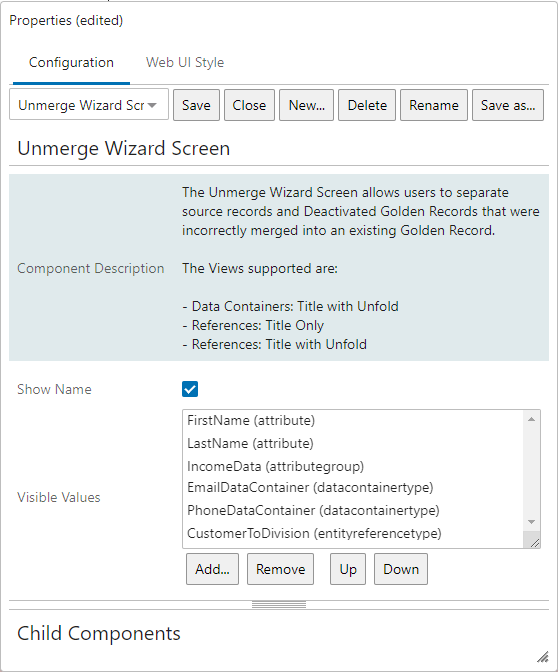
Task: Click the Rename button
Action: 434,105
